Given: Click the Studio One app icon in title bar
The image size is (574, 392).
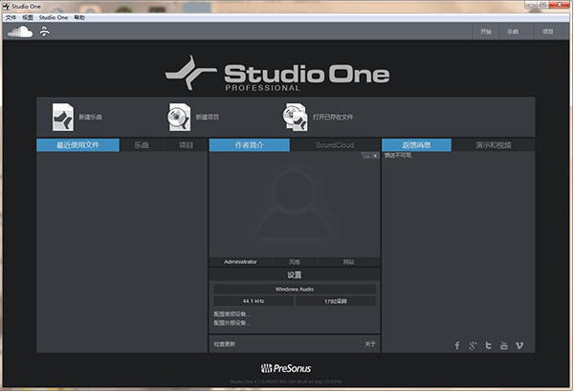Looking at the screenshot, I should (x=6, y=7).
